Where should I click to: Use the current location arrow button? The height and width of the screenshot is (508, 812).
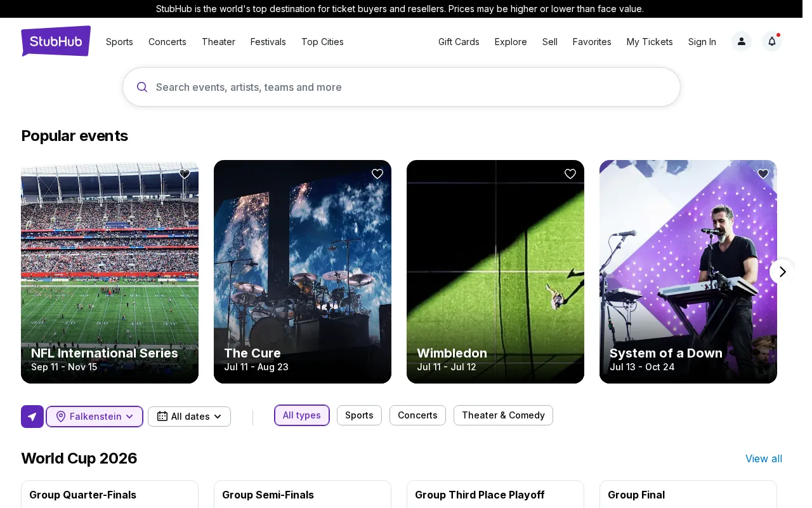click(32, 417)
